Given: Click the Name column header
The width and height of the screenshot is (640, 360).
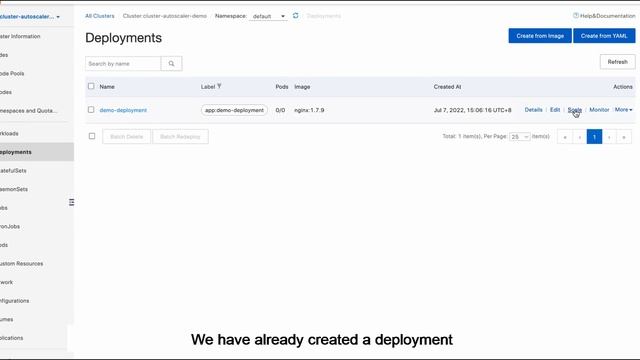Looking at the screenshot, I should point(107,87).
